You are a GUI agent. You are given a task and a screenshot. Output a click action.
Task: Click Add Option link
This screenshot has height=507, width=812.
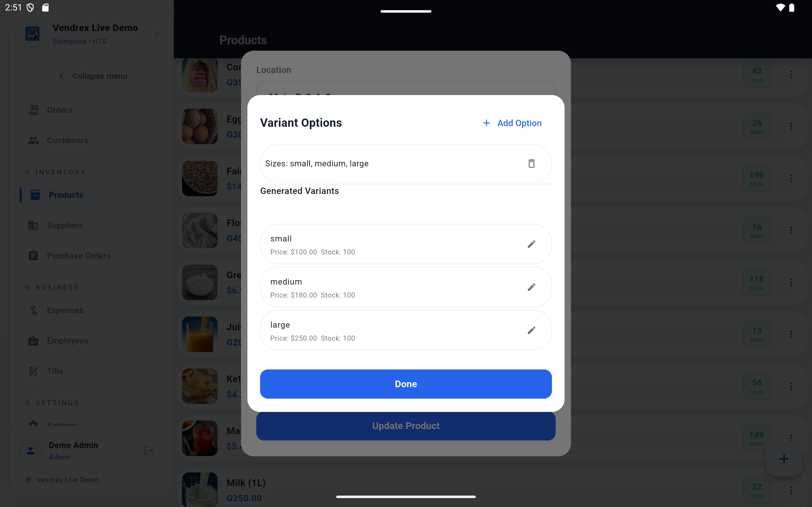coord(512,123)
